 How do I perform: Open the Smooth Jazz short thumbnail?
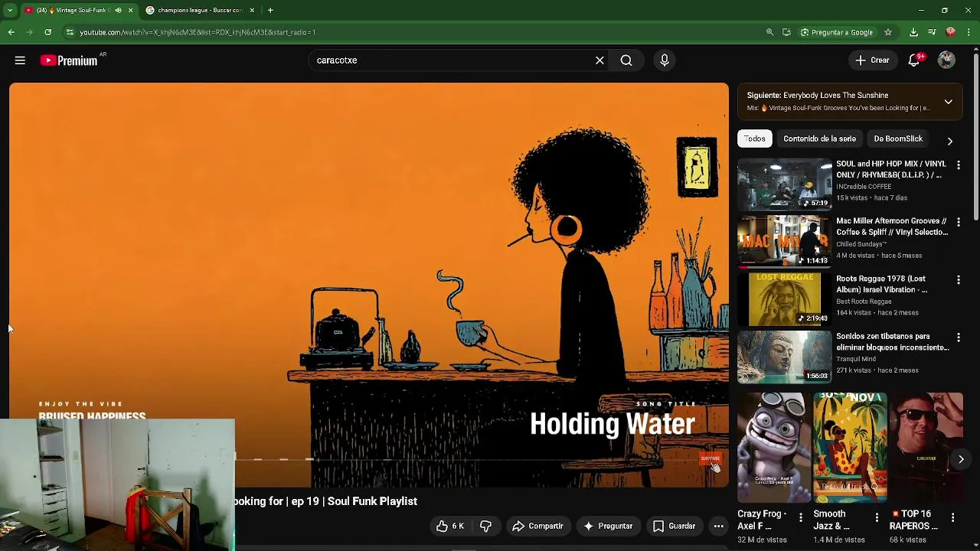(850, 448)
